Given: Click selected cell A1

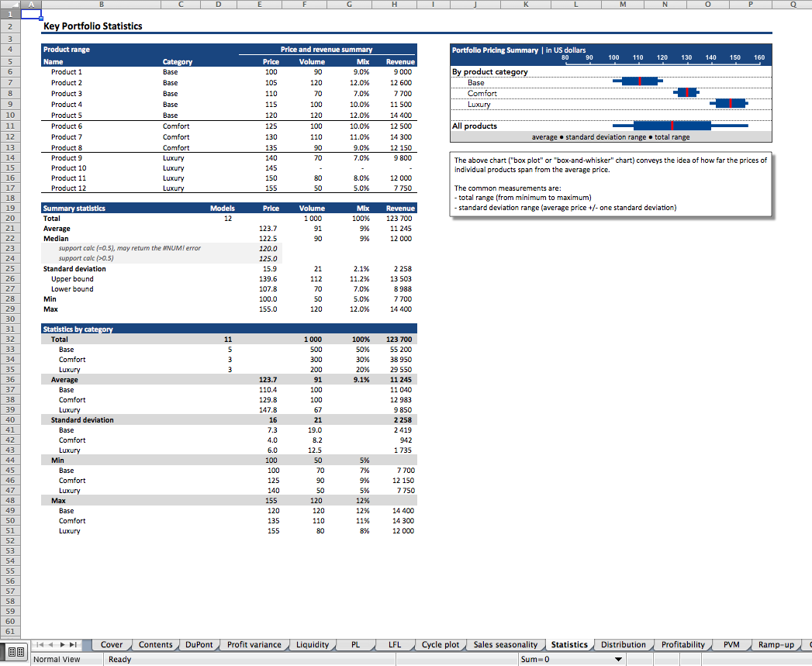Looking at the screenshot, I should 31,14.
